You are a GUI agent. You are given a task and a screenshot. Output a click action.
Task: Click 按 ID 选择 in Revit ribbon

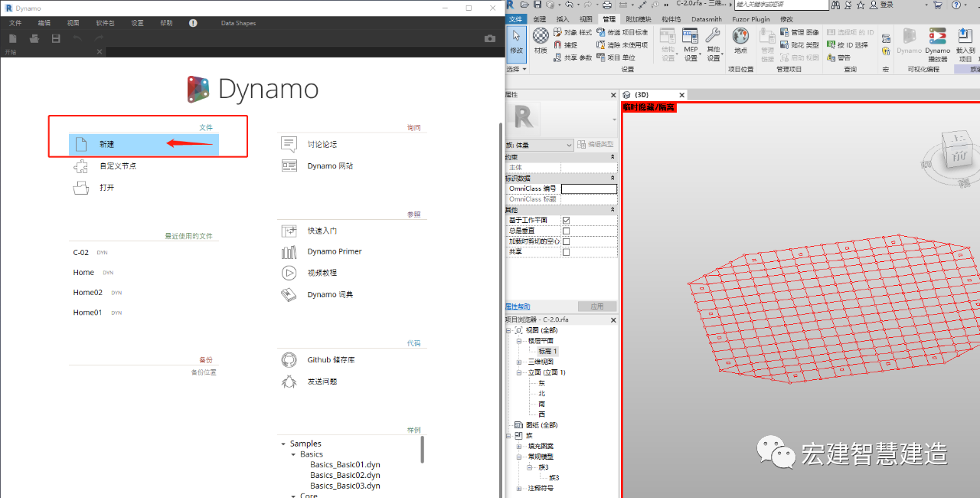848,44
